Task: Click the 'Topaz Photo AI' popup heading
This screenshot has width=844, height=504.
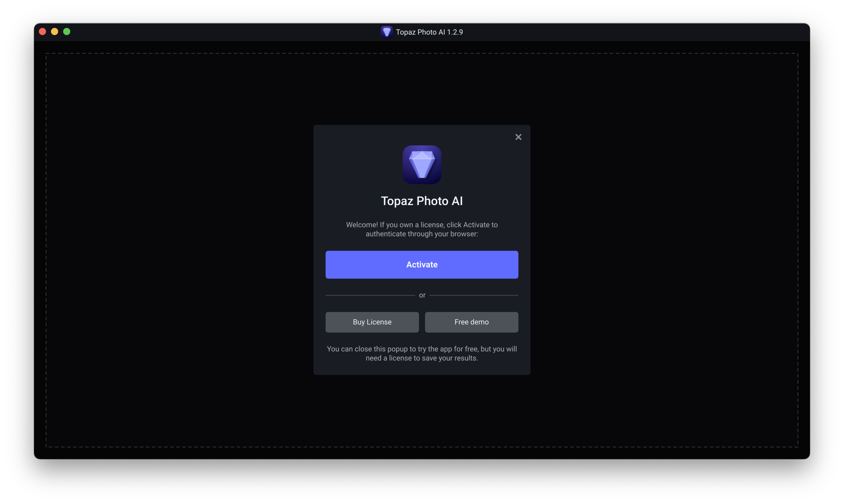Action: (421, 201)
